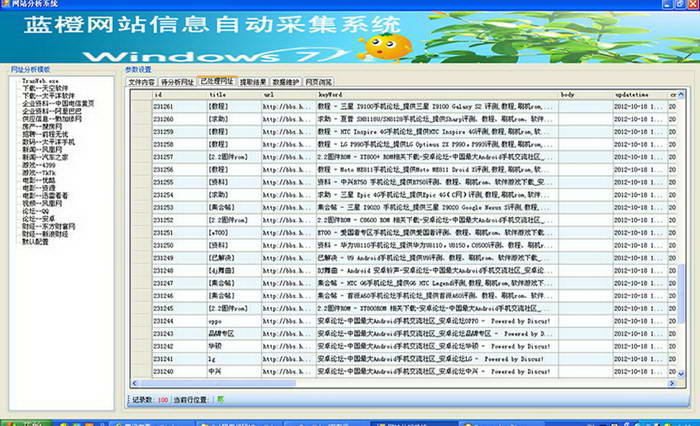Open the 数据维护 tab
The width and height of the screenshot is (700, 426).
point(286,82)
